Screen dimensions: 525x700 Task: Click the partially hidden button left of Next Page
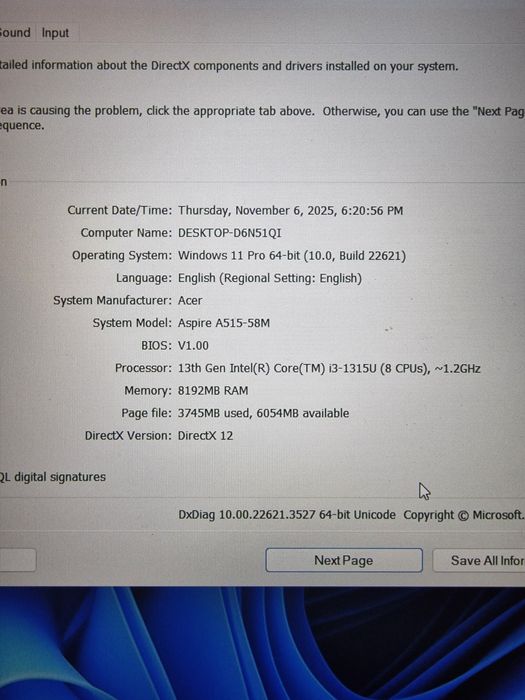tap(17, 560)
